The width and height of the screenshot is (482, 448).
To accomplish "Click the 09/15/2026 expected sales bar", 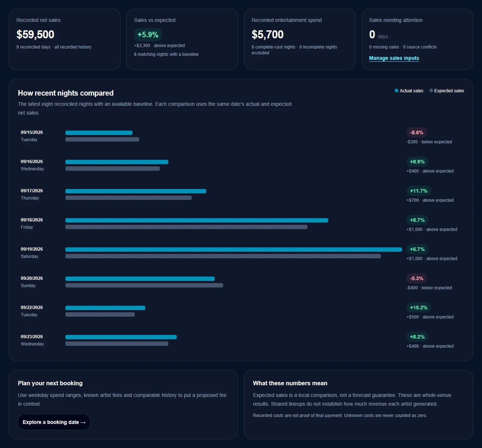I will tap(102, 139).
